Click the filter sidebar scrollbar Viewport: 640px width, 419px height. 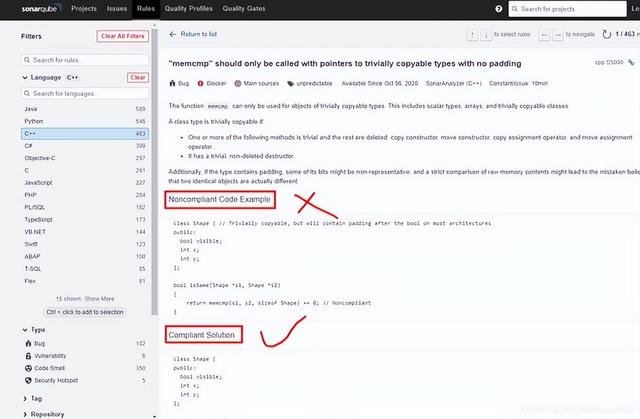pyautogui.click(x=155, y=171)
